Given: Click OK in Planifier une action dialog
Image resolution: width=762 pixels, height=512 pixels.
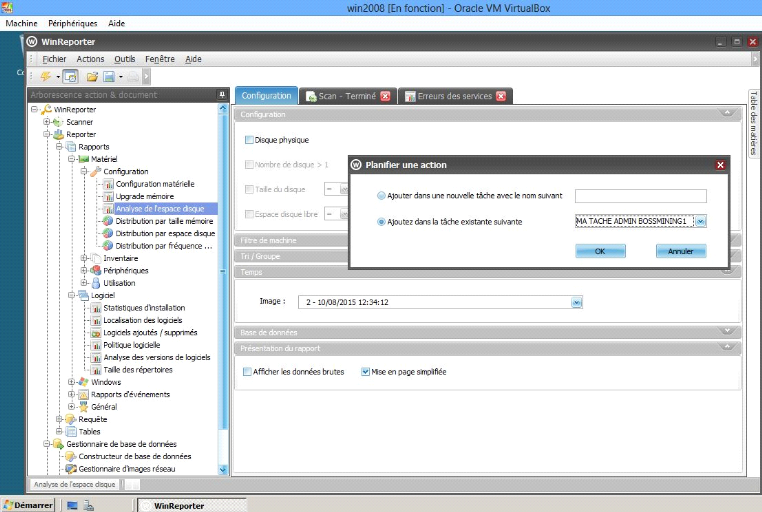Looking at the screenshot, I should [x=600, y=251].
